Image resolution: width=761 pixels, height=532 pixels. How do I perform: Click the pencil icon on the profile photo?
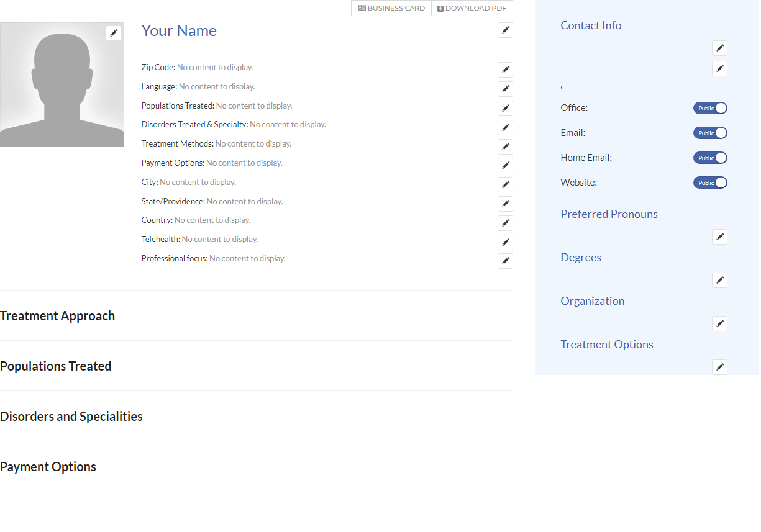[113, 33]
